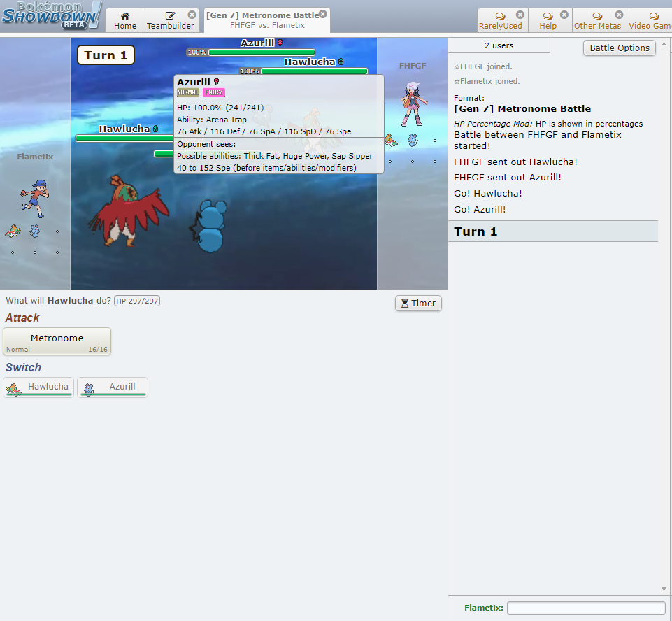672x621 pixels.
Task: Click the HP 297/297 label
Action: click(137, 301)
